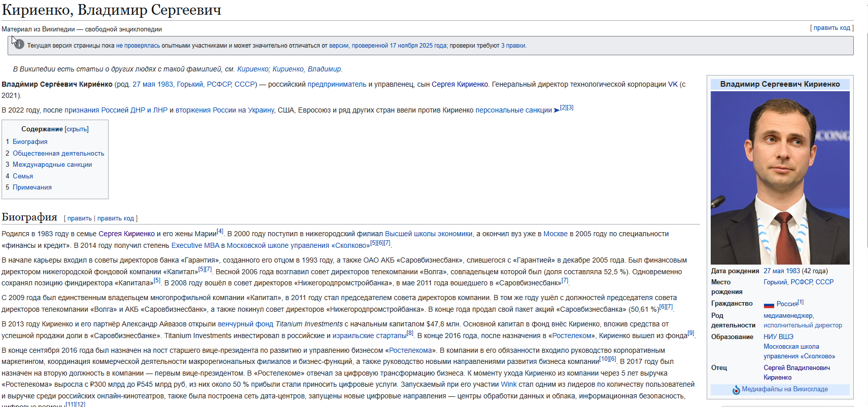Open the 'Высшей школы экономики' link
Screen dimensions: 868x407
coord(429,234)
